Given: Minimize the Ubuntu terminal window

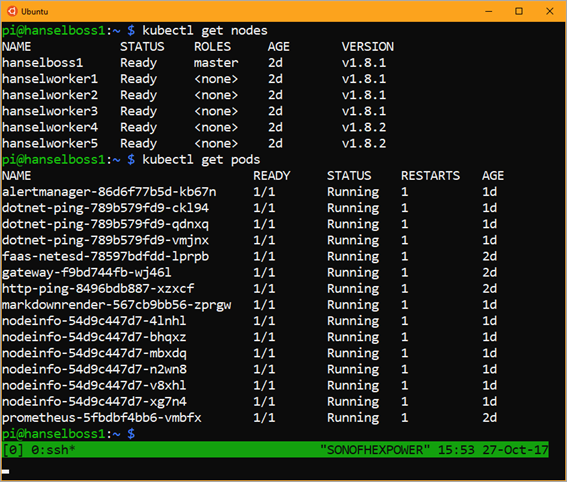Looking at the screenshot, I should click(489, 11).
